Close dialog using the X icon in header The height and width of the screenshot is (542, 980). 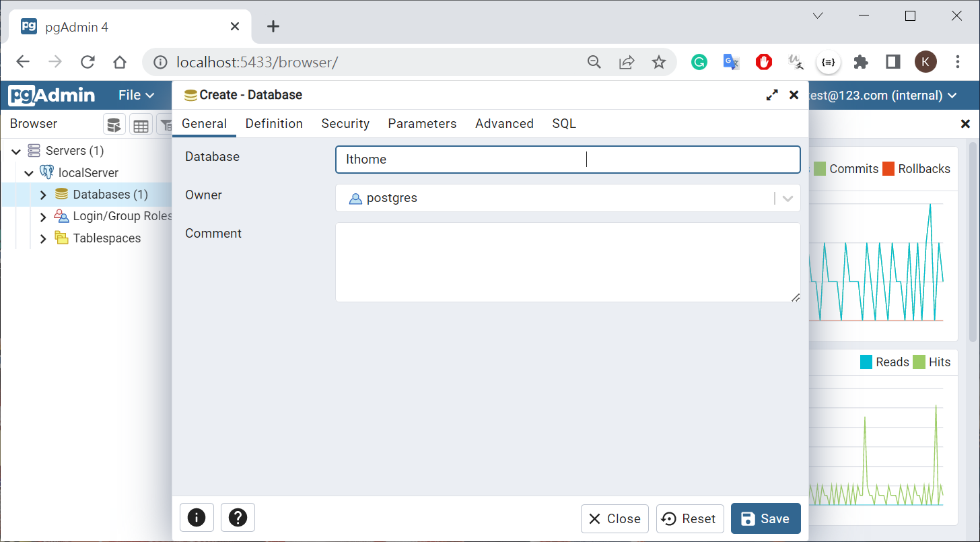click(794, 96)
